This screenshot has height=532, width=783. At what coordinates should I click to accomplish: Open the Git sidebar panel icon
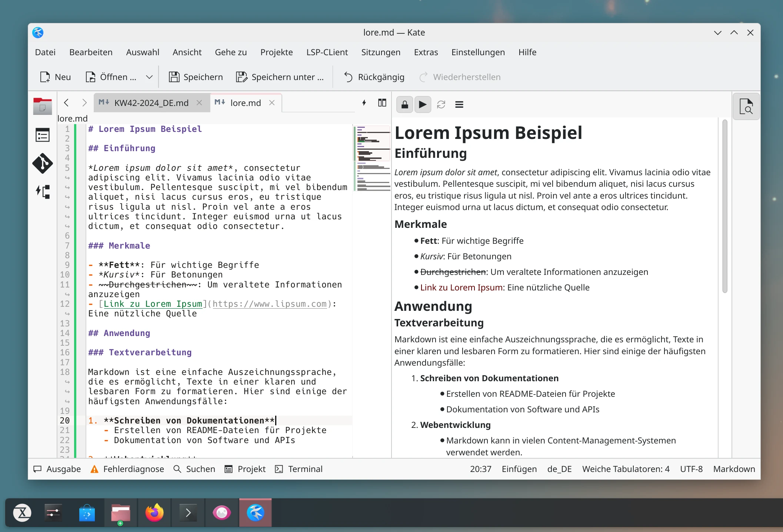pyautogui.click(x=43, y=163)
